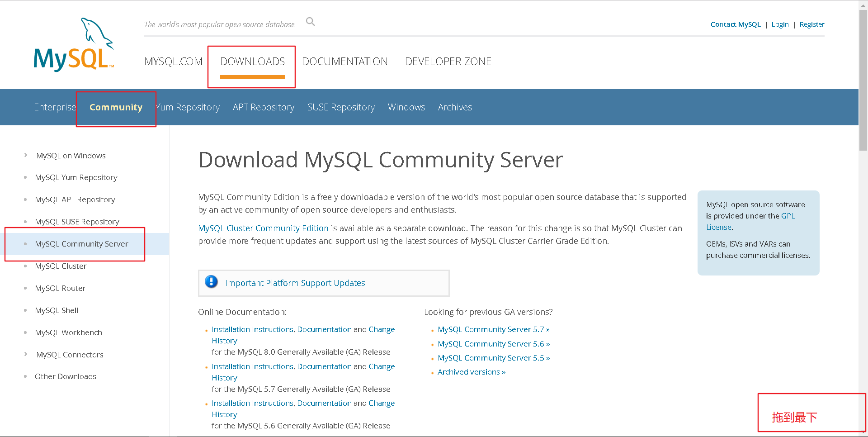The width and height of the screenshot is (868, 437).
Task: Open the MYSQL.COM top menu
Action: (173, 62)
